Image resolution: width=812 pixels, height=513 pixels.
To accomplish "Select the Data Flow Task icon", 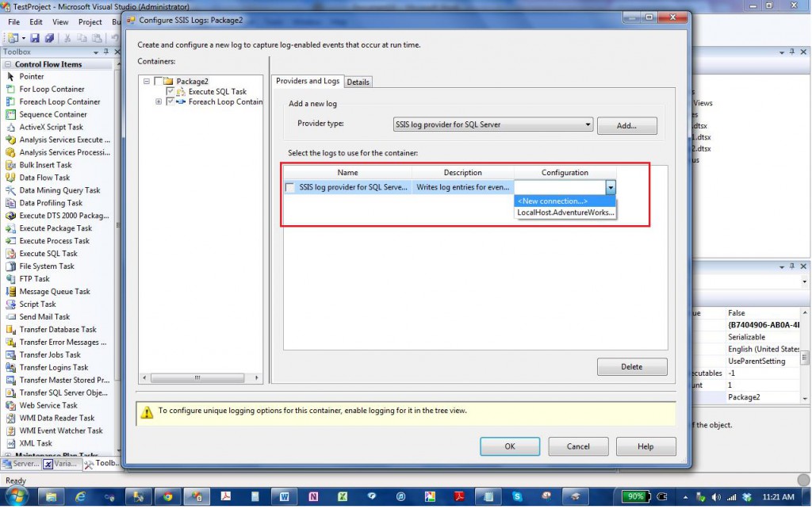I will [11, 178].
